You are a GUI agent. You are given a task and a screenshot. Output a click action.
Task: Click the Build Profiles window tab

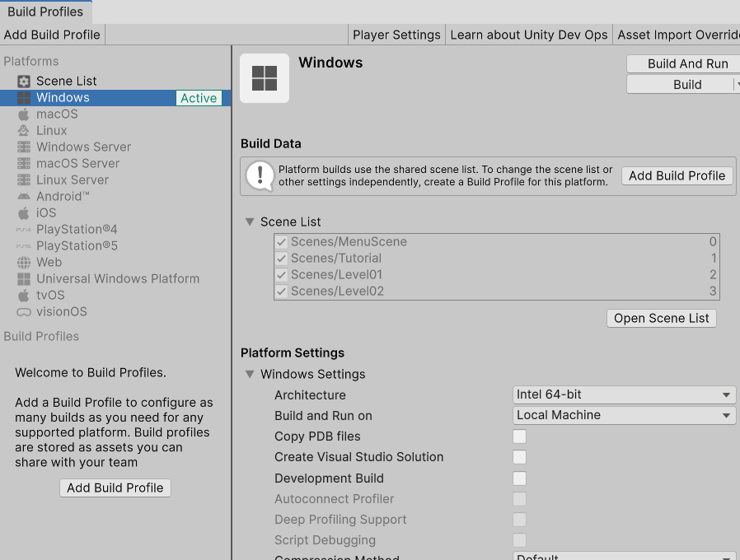tap(45, 12)
